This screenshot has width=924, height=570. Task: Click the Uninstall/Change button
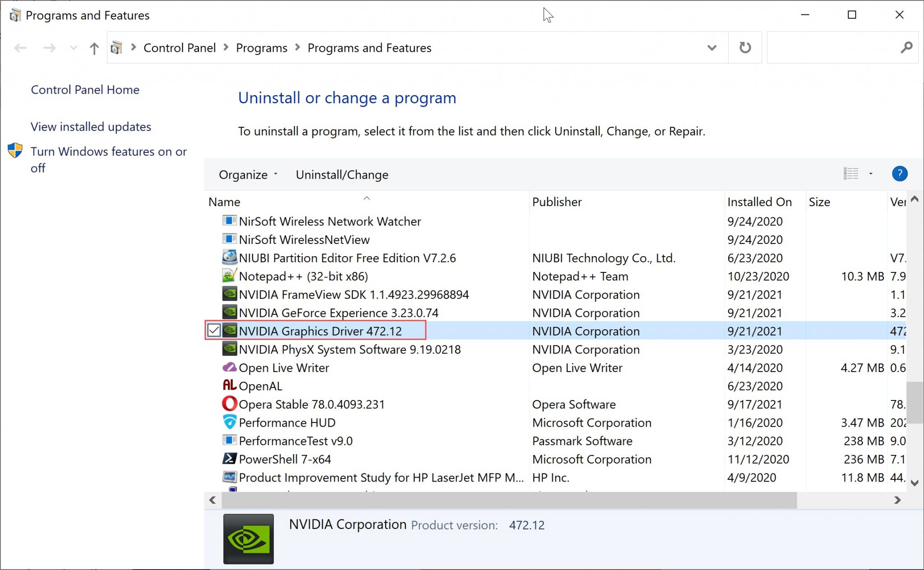pyautogui.click(x=342, y=175)
